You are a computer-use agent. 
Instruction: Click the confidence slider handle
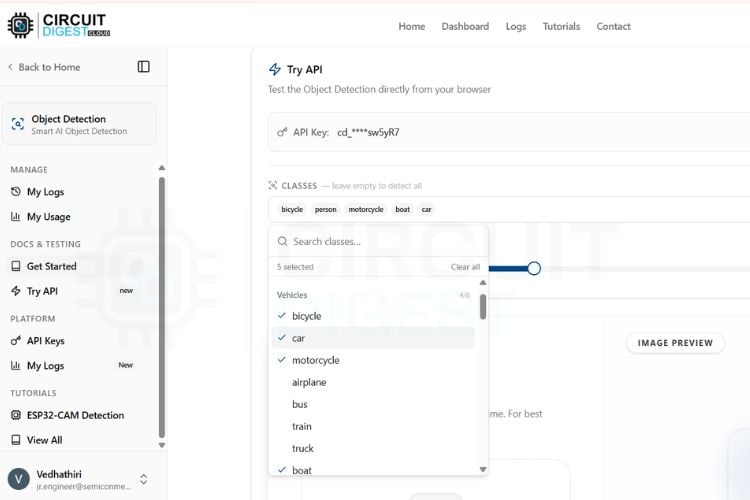pos(534,268)
